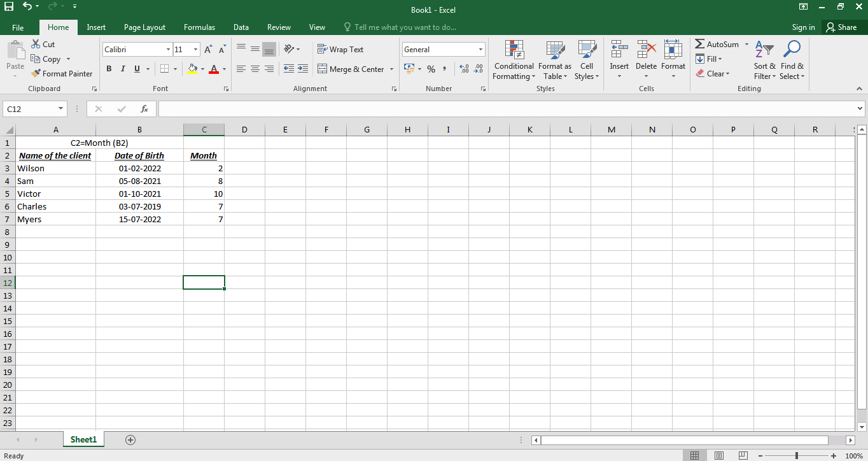Click the Increase Indent icon

[303, 69]
